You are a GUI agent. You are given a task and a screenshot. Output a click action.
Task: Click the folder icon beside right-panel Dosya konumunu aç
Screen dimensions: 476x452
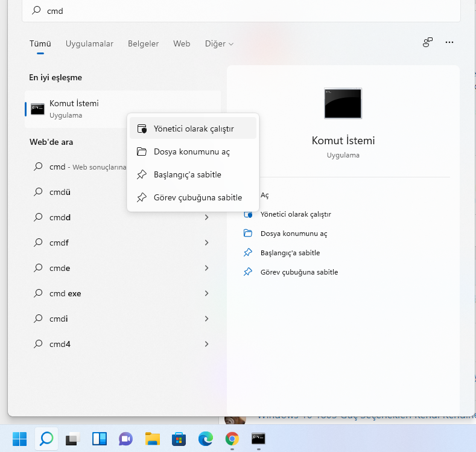[x=248, y=233]
